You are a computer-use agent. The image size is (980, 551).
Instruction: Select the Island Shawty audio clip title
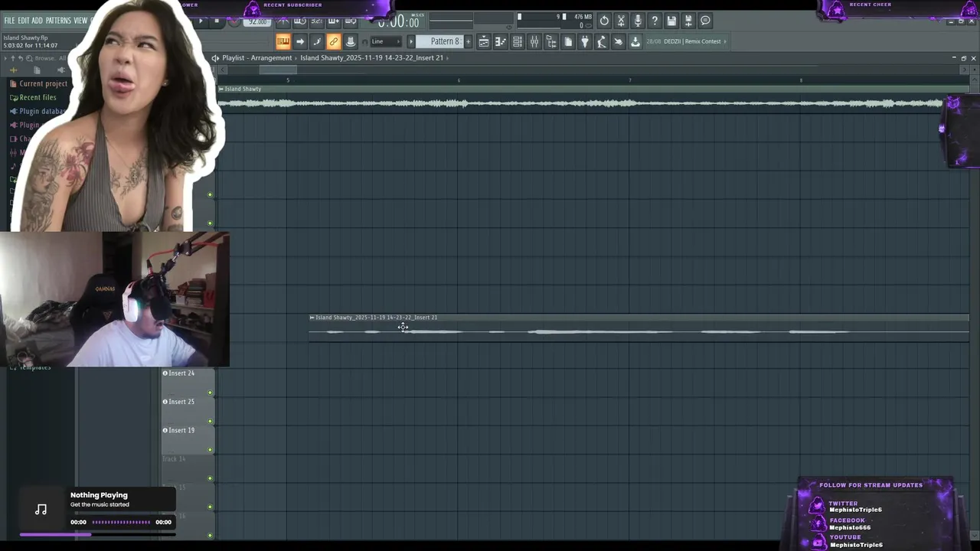pyautogui.click(x=243, y=89)
